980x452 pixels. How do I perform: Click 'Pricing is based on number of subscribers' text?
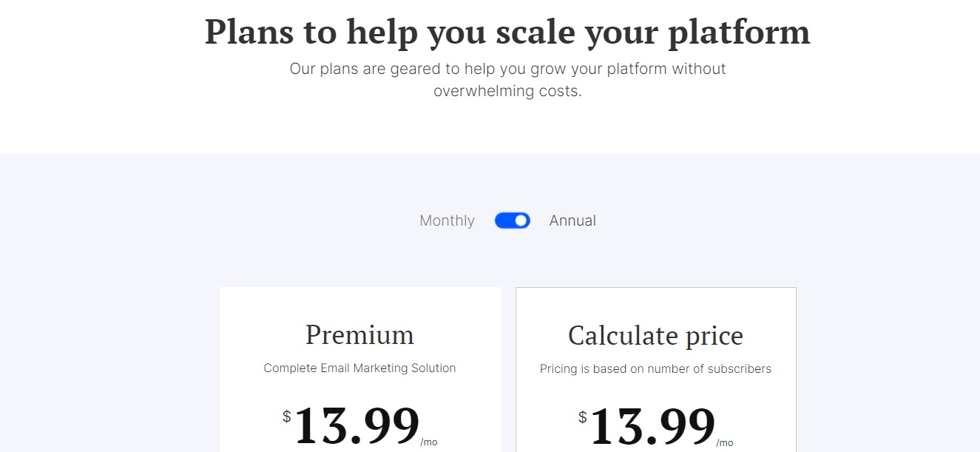pos(655,368)
